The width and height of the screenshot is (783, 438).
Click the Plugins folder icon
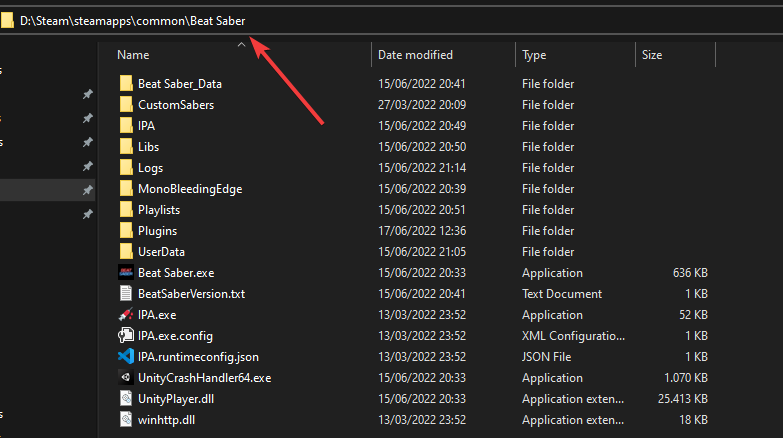click(x=126, y=230)
